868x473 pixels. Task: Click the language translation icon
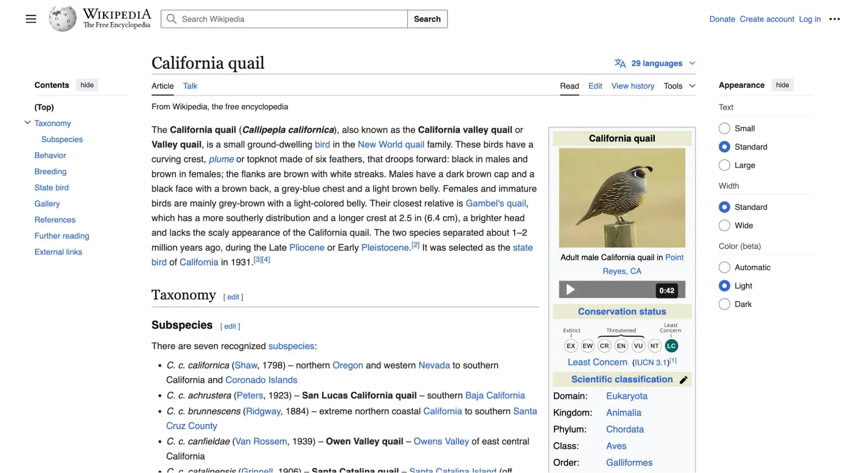pyautogui.click(x=620, y=63)
